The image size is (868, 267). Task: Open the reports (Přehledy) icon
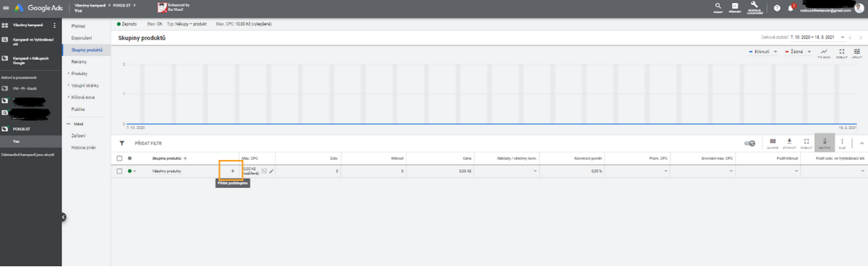coord(734,7)
